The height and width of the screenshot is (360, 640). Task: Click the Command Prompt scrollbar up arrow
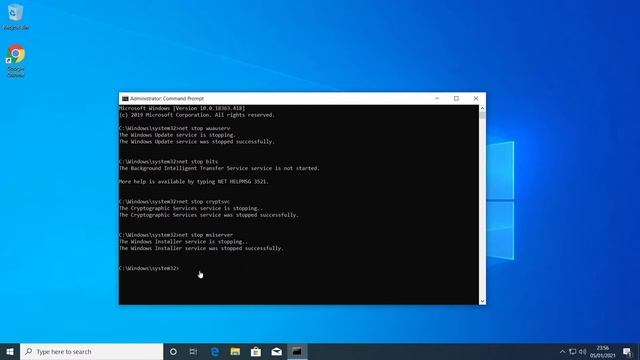coord(482,108)
